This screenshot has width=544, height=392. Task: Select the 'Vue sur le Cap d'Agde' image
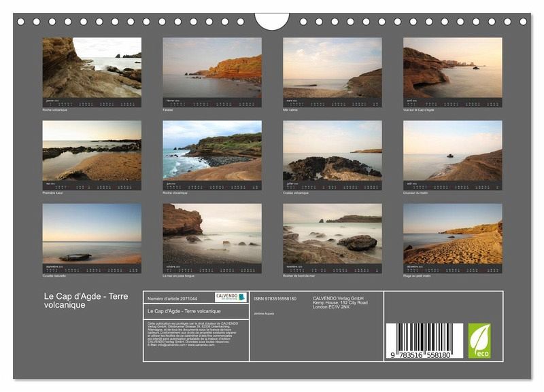pos(453,67)
